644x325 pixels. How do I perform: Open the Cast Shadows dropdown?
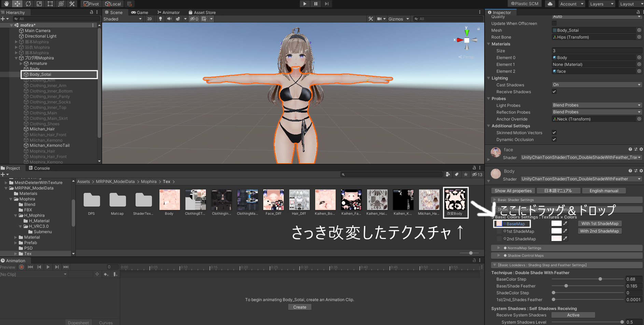coord(597,85)
